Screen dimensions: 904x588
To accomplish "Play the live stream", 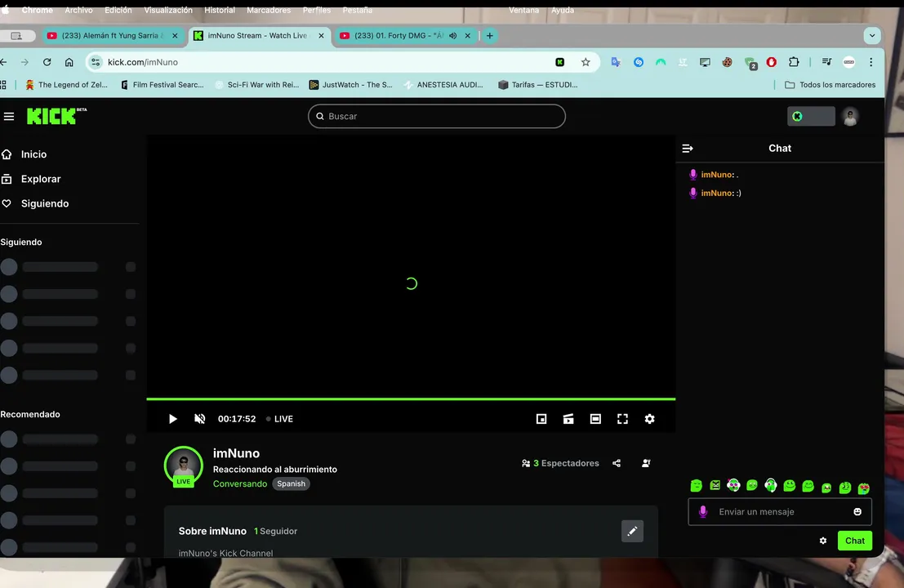I will click(172, 419).
